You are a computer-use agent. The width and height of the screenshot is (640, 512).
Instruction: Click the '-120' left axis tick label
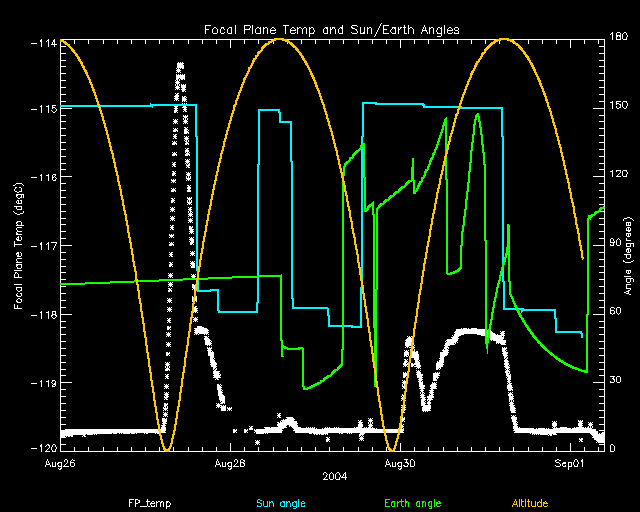(x=44, y=448)
